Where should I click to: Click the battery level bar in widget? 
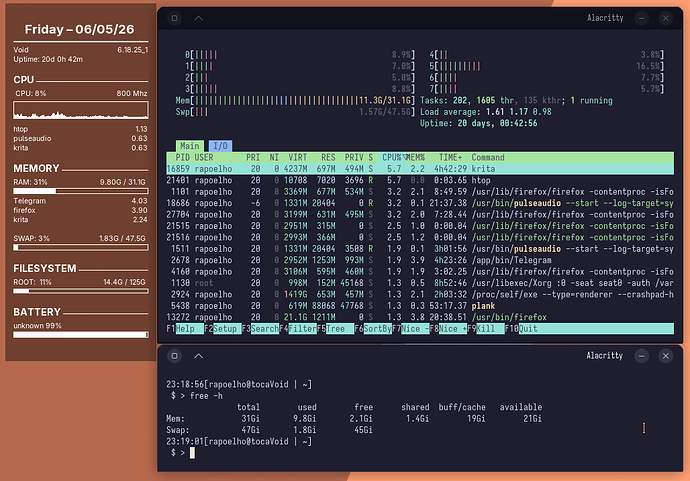(x=81, y=335)
